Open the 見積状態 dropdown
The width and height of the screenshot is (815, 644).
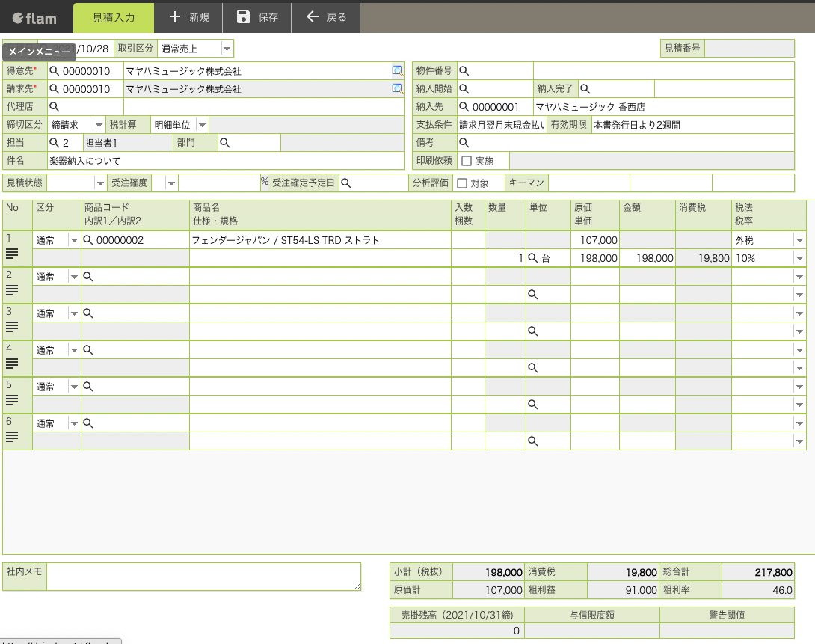coord(100,183)
